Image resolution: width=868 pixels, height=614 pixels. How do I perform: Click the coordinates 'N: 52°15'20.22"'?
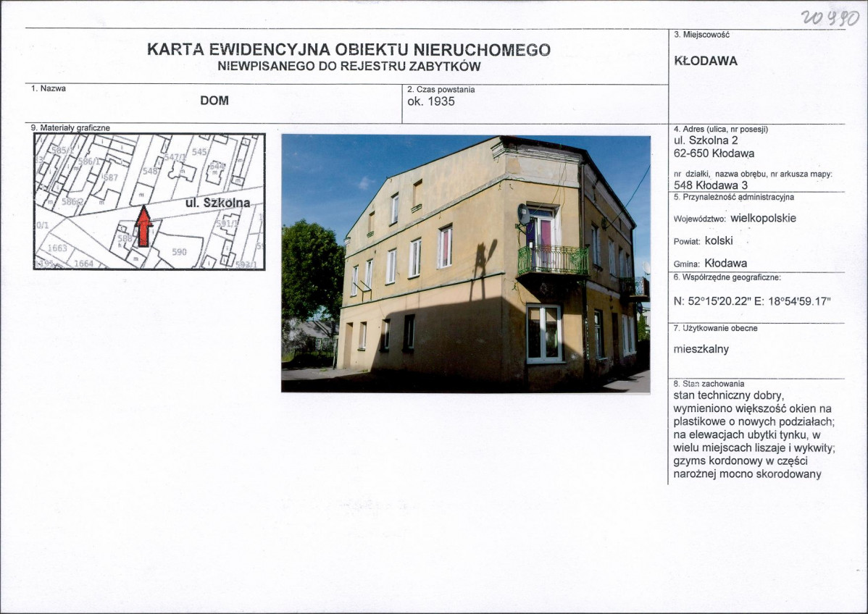[x=712, y=301]
